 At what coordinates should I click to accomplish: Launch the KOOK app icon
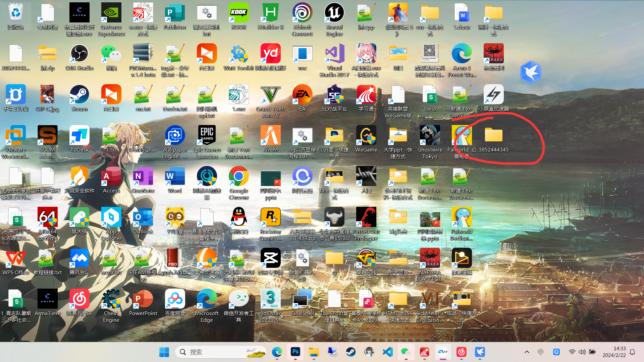pos(238,17)
